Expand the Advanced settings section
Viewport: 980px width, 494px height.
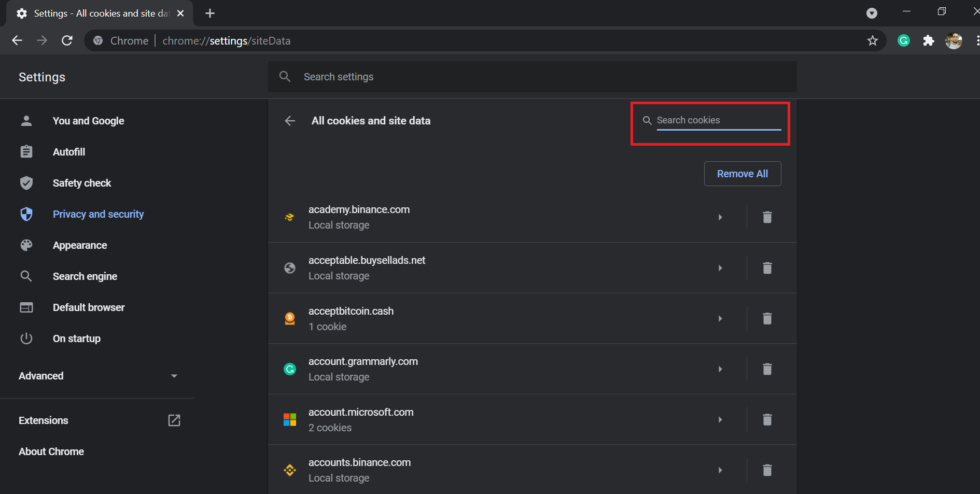(x=97, y=376)
